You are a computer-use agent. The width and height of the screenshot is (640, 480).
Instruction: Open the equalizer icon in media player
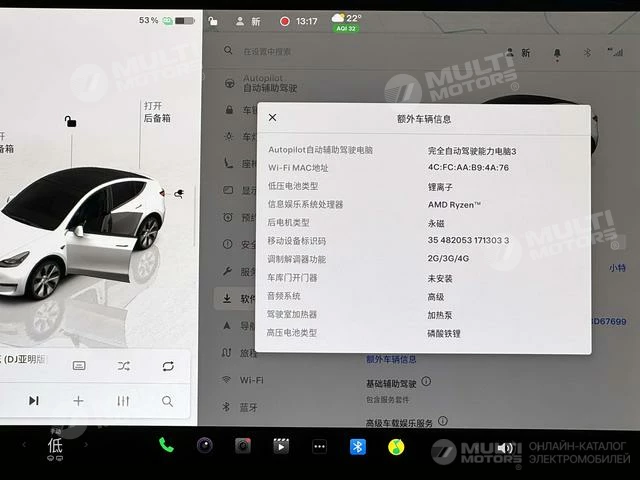point(123,402)
